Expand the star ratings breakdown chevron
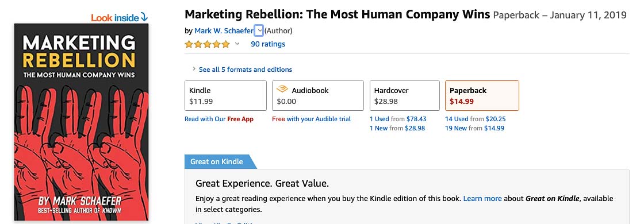The image size is (644, 224). click(237, 44)
